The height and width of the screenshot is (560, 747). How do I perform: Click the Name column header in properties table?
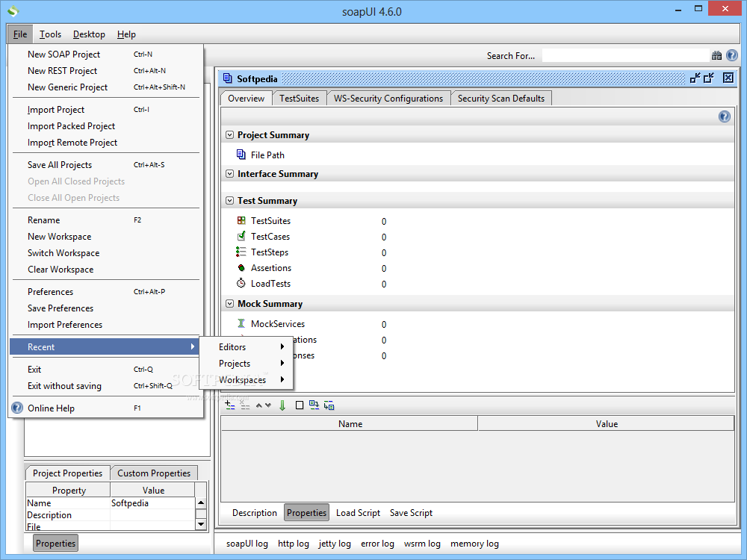coord(350,423)
